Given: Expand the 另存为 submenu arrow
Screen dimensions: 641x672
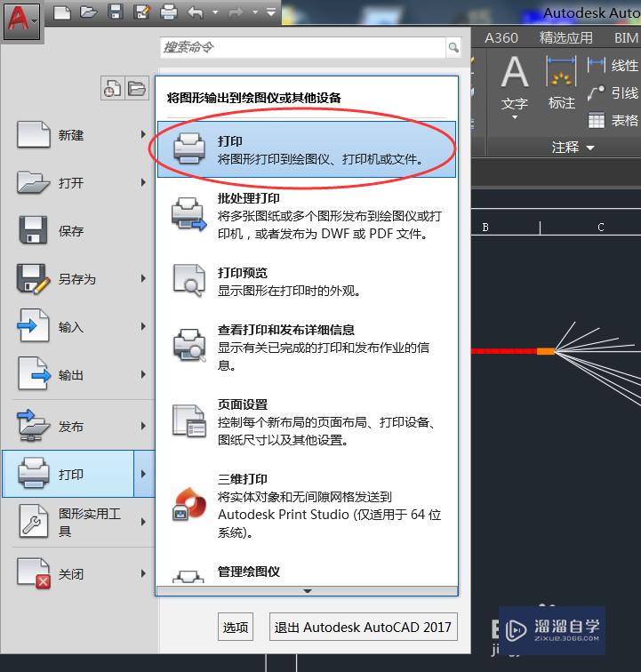Looking at the screenshot, I should click(144, 278).
